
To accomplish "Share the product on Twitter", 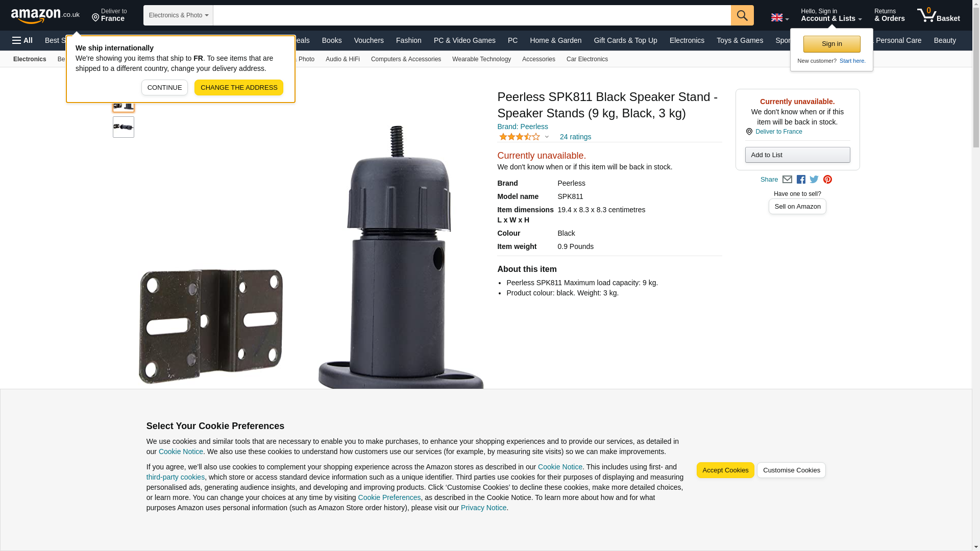I will tap(814, 180).
